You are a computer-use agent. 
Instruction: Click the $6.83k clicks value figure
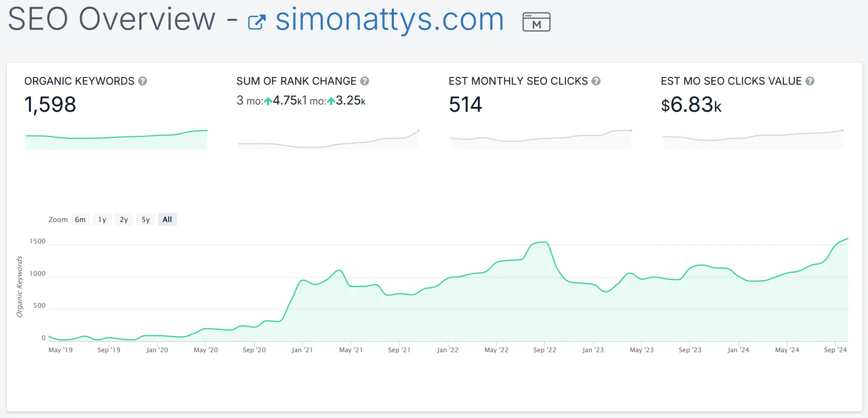[691, 105]
